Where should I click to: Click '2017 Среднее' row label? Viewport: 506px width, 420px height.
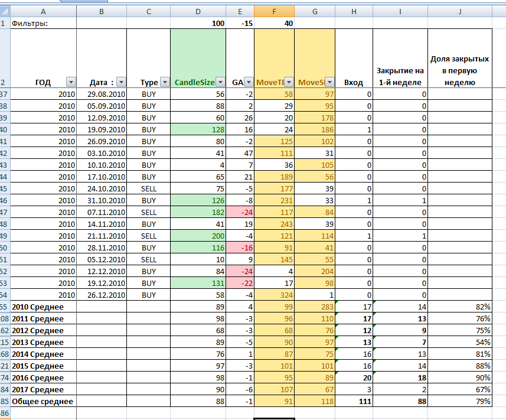click(x=43, y=390)
